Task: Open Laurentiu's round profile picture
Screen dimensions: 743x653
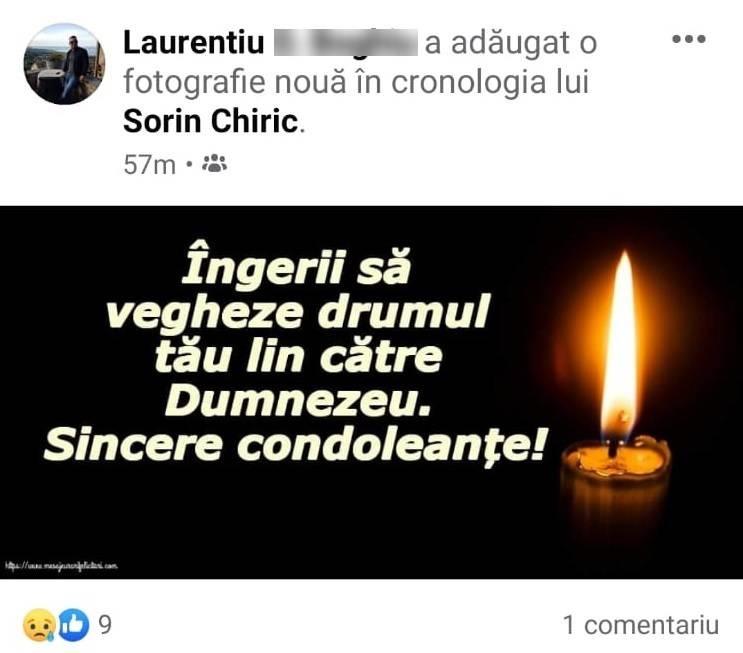Action: pyautogui.click(x=64, y=64)
